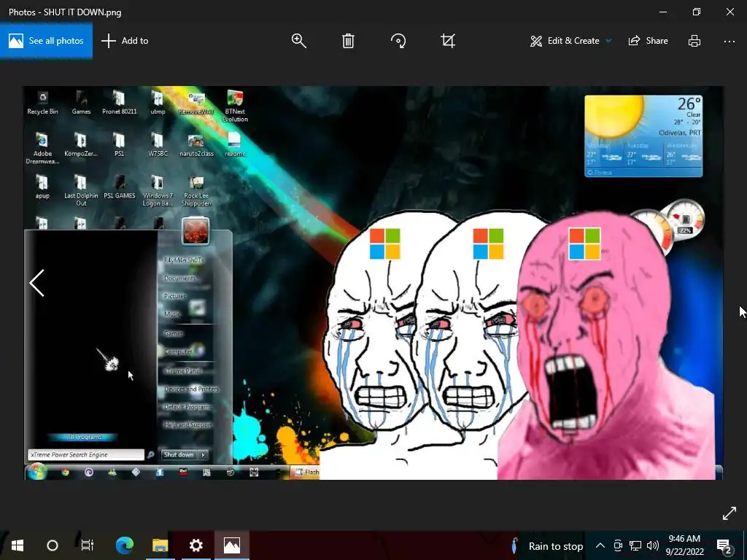Open the volume control speaker icon
The width and height of the screenshot is (747, 560).
[x=653, y=546]
